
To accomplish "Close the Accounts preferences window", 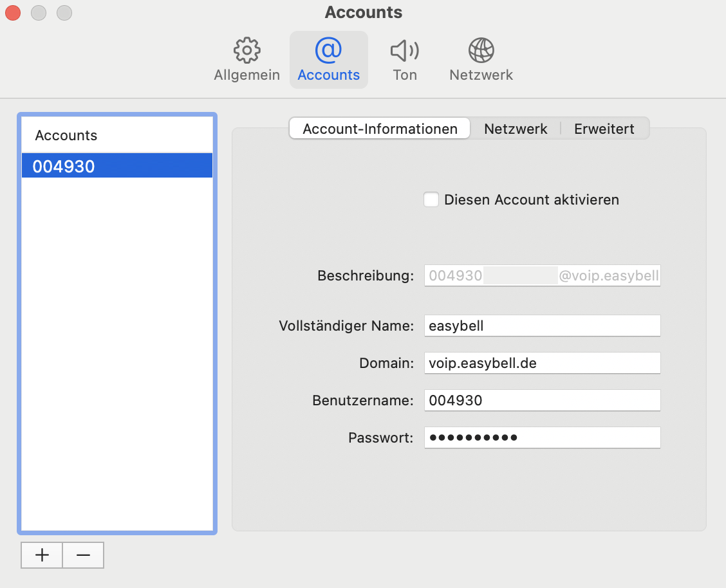I will pos(13,12).
